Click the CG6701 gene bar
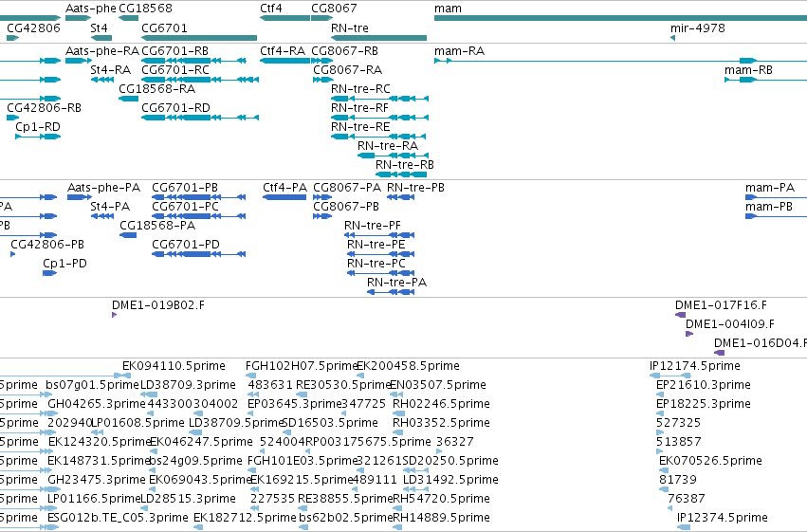Screen dimensions: 807x532 point(199,38)
